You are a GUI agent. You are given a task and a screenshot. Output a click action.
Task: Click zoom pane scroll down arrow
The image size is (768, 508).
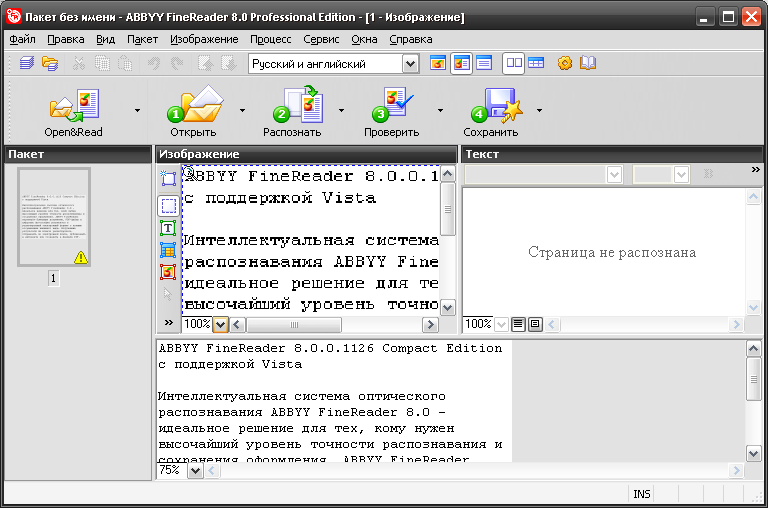[x=753, y=453]
